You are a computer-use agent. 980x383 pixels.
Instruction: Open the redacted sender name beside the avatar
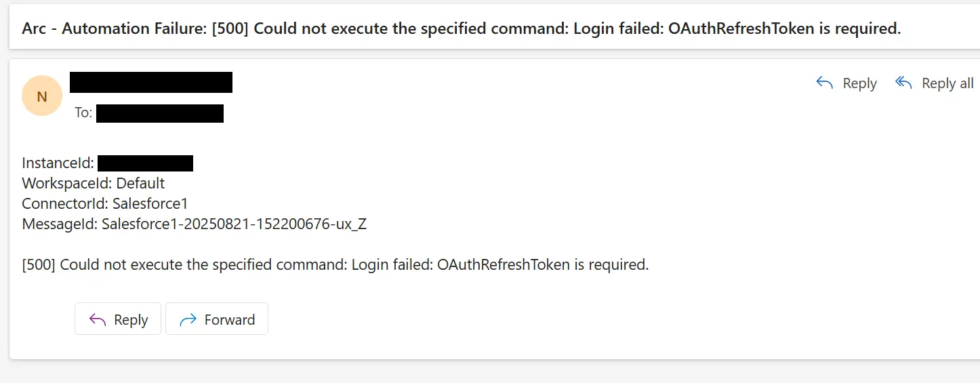point(151,83)
